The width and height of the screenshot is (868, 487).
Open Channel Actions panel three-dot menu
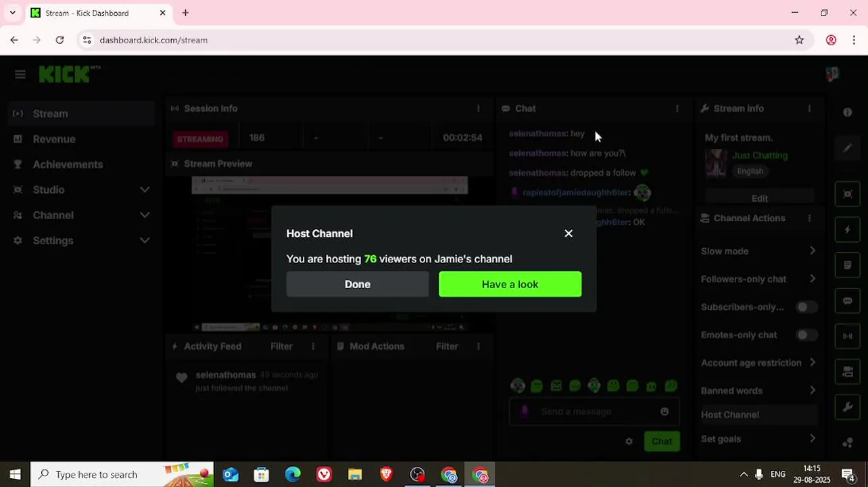coord(809,218)
